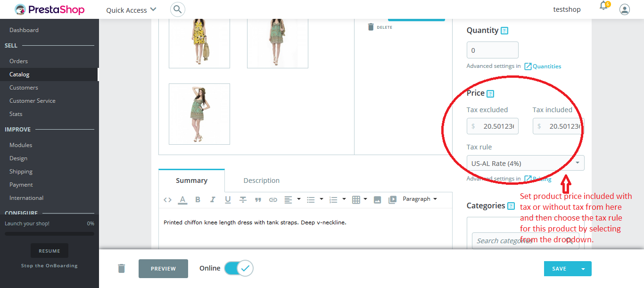Click Stop the OnBoarding link
This screenshot has height=288, width=644.
click(50, 266)
